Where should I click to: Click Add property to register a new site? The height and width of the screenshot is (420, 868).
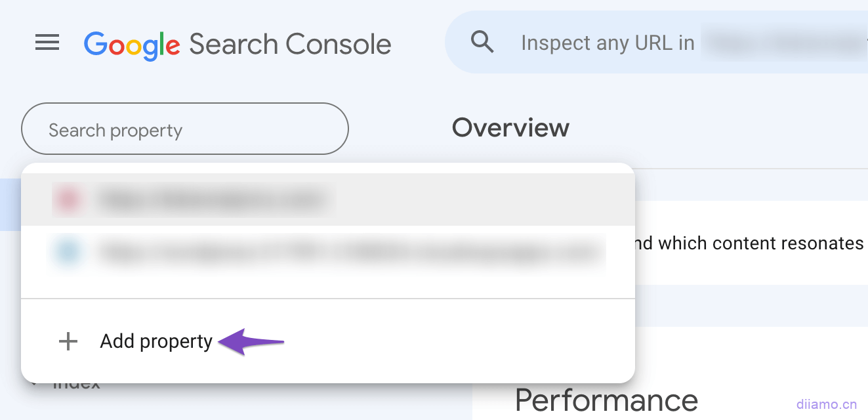pos(155,341)
